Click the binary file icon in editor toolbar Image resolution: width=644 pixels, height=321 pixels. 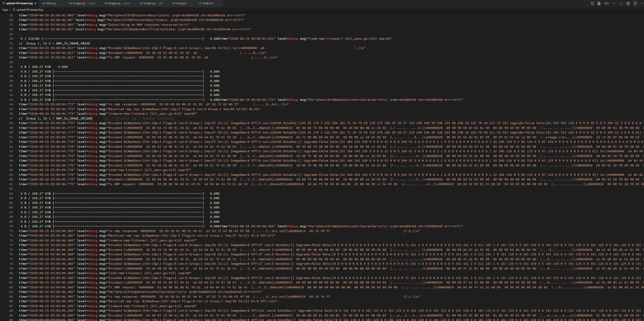tap(599, 3)
